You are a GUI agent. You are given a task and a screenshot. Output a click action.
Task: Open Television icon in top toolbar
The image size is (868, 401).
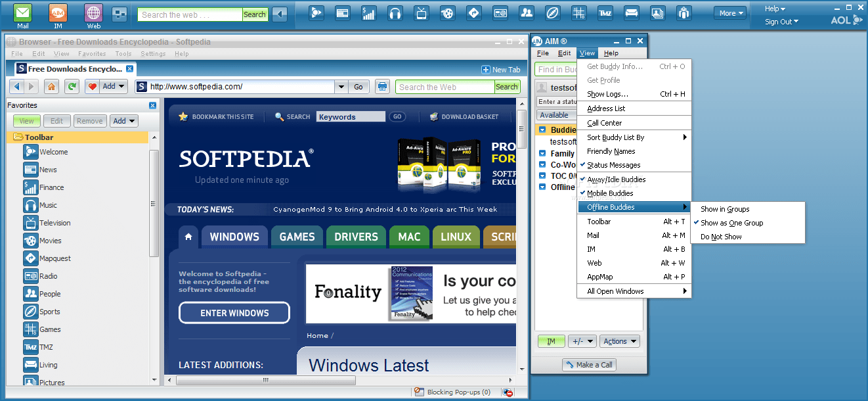tap(421, 12)
